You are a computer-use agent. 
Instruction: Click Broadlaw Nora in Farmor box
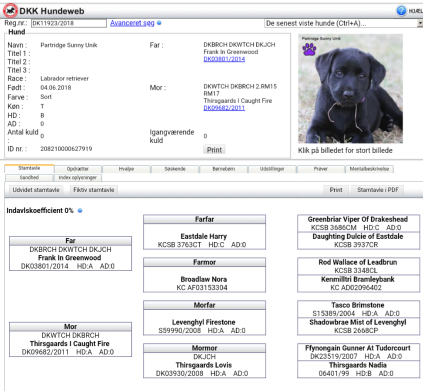pos(204,279)
